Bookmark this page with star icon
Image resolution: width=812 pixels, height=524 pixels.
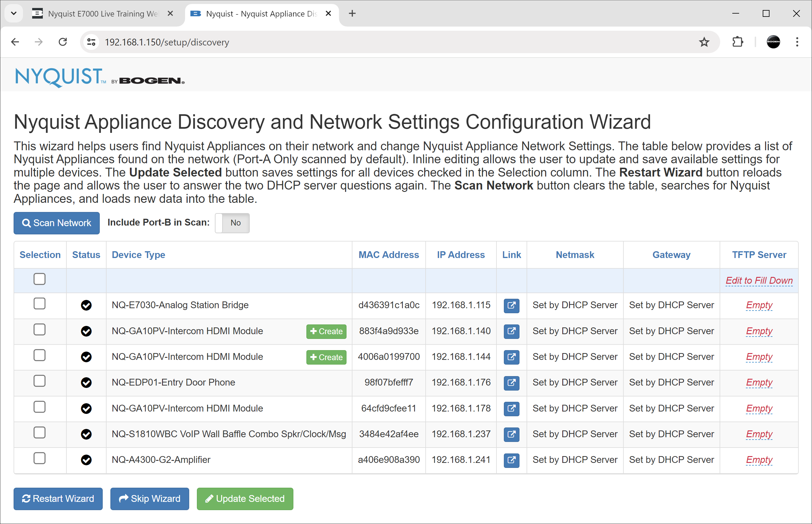coord(704,42)
